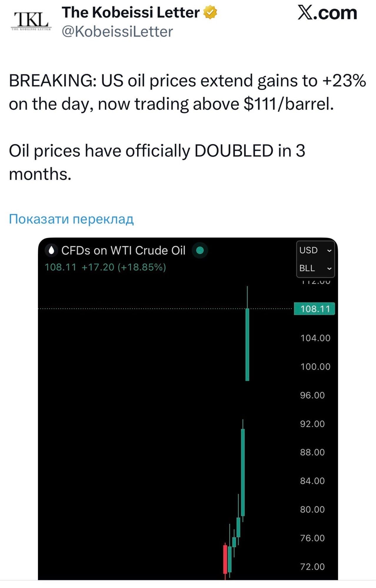The height and width of the screenshot is (588, 376).
Task: Click the tallest green candle at top
Action: coord(247,344)
